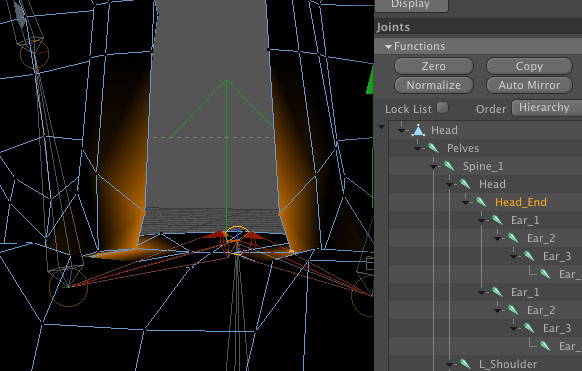Click the Copy button
This screenshot has height=371, width=582.
[529, 66]
